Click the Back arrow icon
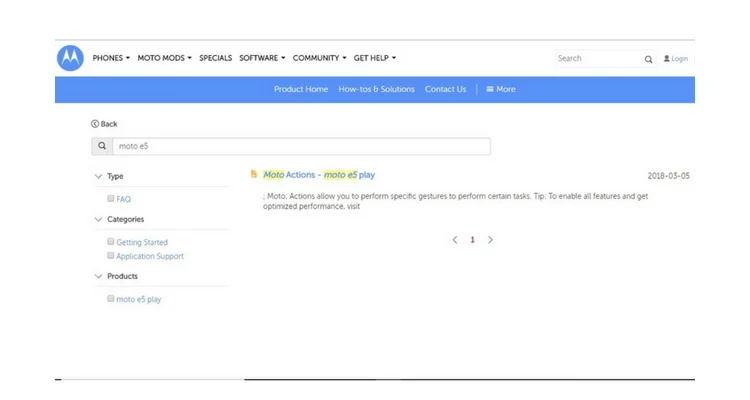 [95, 124]
